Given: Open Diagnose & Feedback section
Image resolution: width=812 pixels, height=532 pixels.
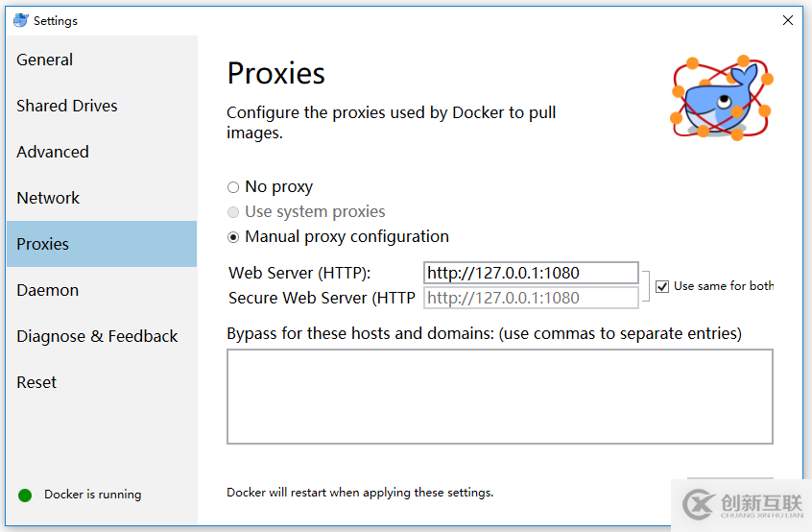Looking at the screenshot, I should click(x=97, y=336).
